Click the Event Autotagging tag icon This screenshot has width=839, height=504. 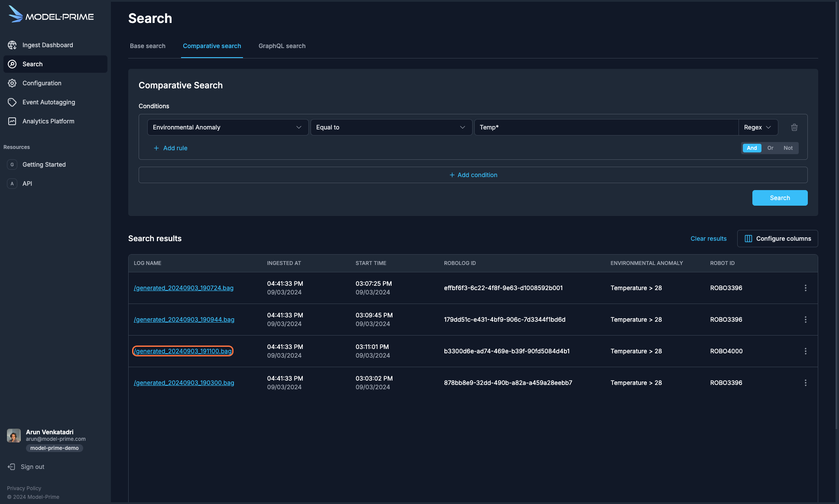coord(12,102)
